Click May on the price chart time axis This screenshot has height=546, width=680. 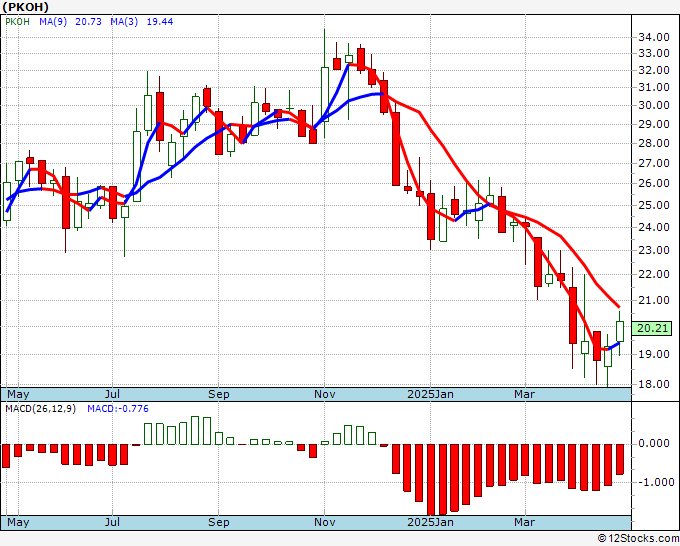(x=18, y=394)
